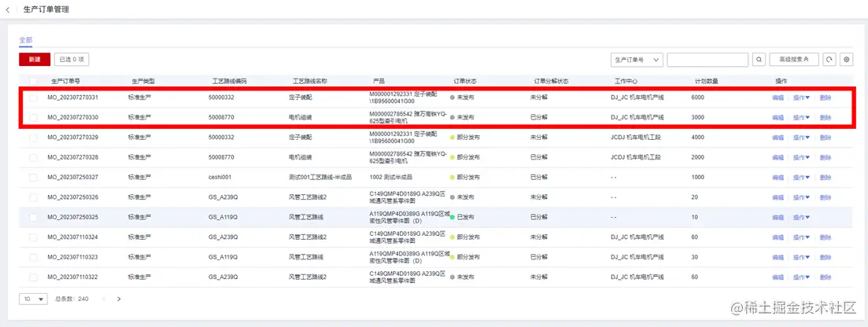Click 删除 for order MO_202307270330
The height and width of the screenshot is (327, 868).
pyautogui.click(x=826, y=117)
